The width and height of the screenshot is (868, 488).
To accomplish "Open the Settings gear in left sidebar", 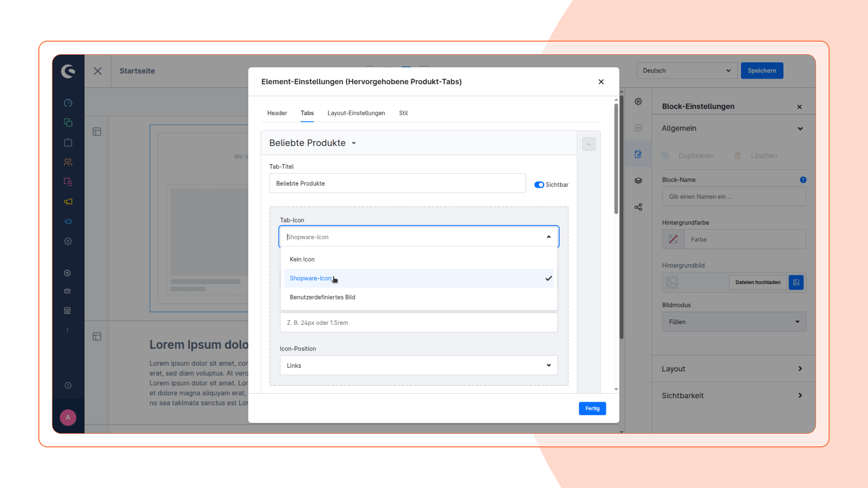I will click(68, 241).
